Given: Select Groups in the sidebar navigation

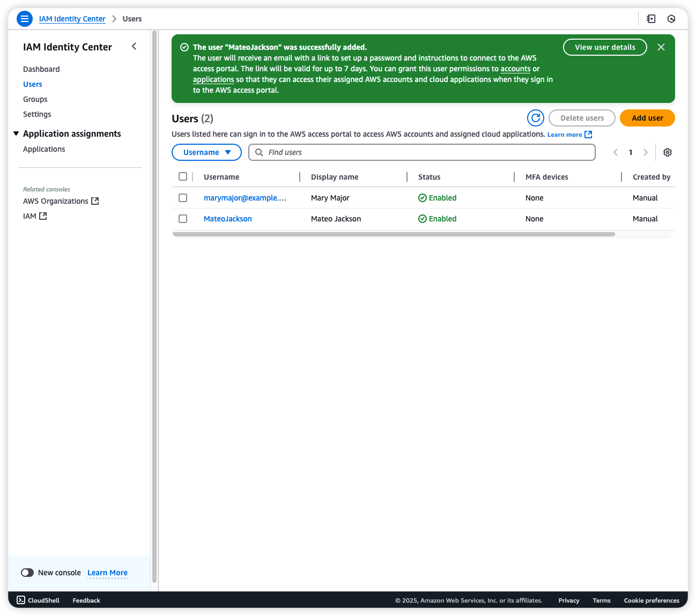Looking at the screenshot, I should coord(35,99).
